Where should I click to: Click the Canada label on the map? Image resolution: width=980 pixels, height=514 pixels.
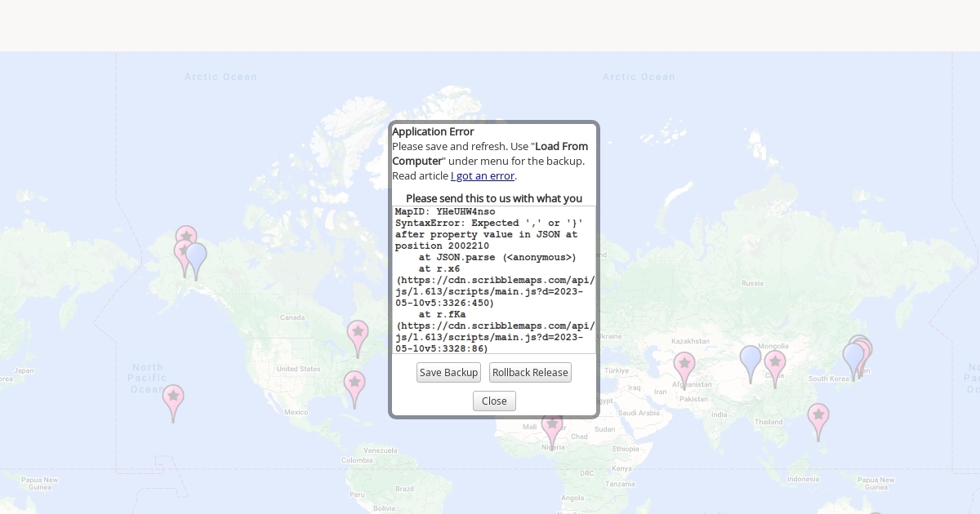tap(292, 317)
